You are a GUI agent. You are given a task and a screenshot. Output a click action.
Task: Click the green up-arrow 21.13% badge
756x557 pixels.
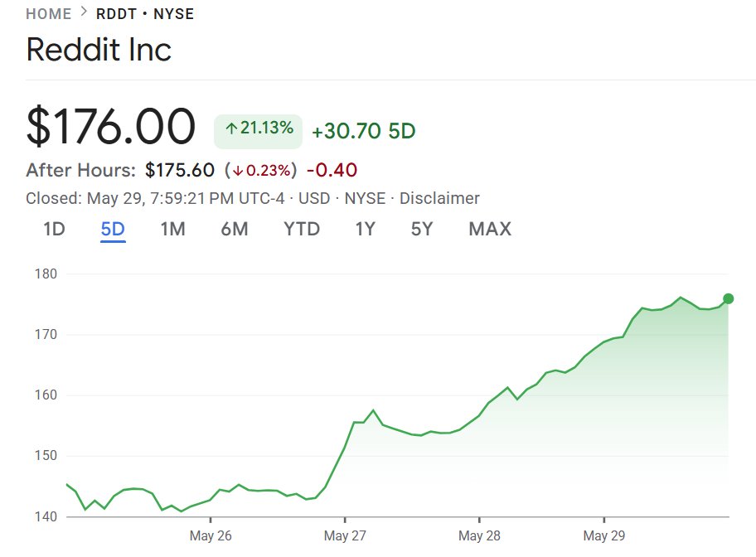(259, 131)
